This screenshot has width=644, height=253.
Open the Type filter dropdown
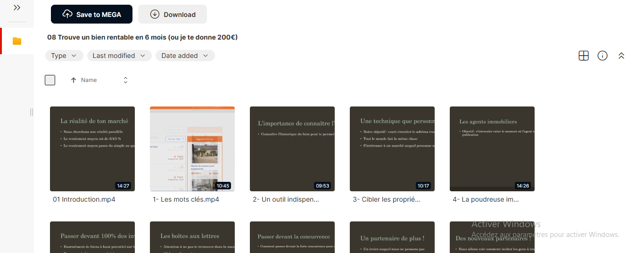pyautogui.click(x=64, y=56)
